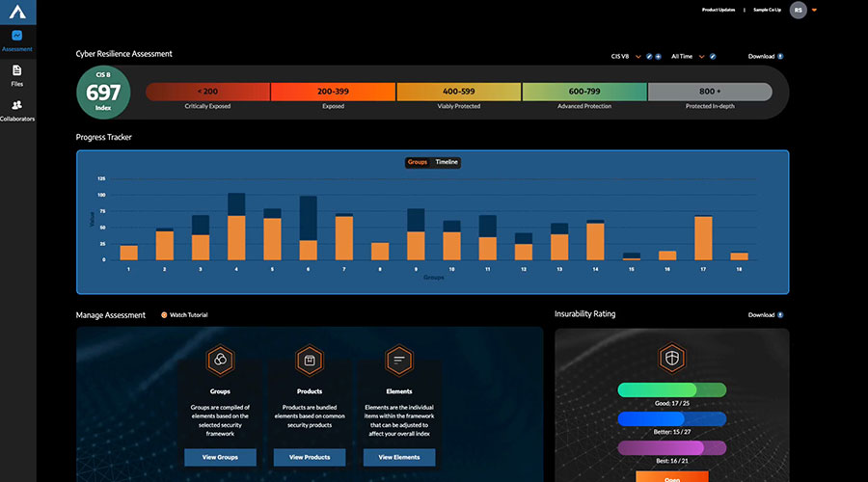Click the Watch Tutorial link
868x482 pixels.
point(184,314)
